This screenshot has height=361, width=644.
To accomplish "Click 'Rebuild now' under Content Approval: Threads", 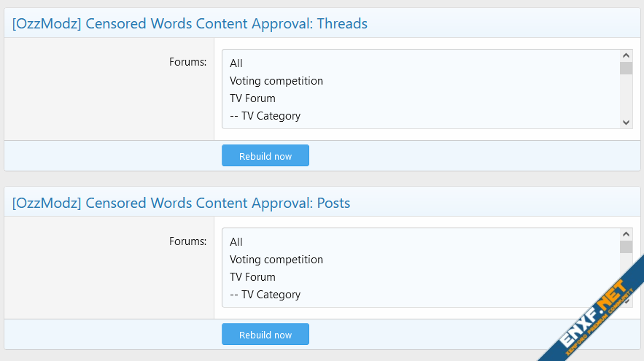I will click(265, 156).
